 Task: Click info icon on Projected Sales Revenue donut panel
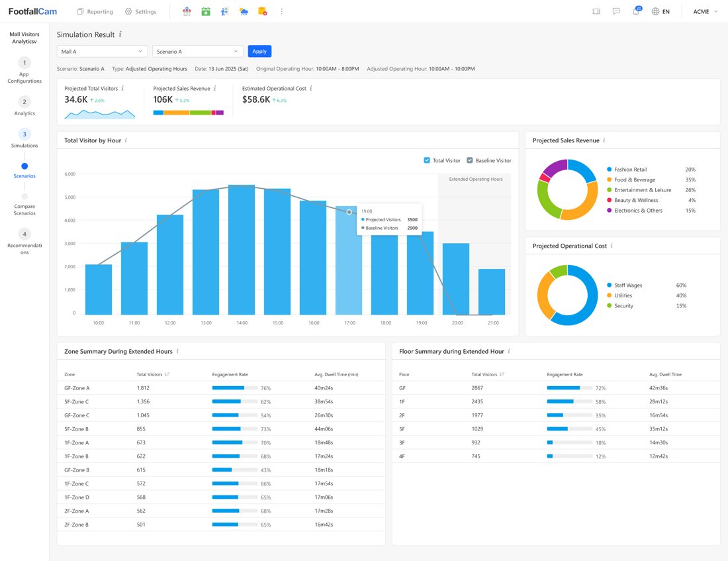click(604, 140)
